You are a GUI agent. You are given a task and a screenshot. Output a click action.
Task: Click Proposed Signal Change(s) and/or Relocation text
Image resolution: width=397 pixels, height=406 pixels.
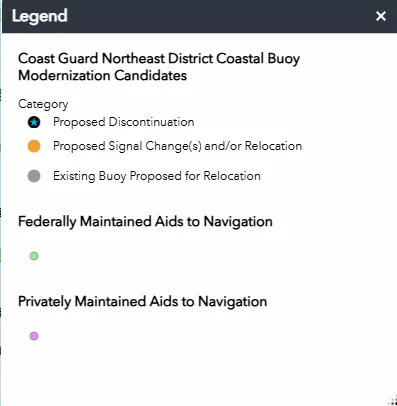[x=177, y=146]
